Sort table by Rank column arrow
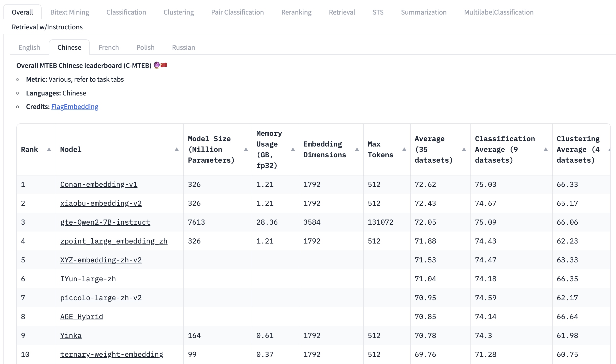 point(49,150)
